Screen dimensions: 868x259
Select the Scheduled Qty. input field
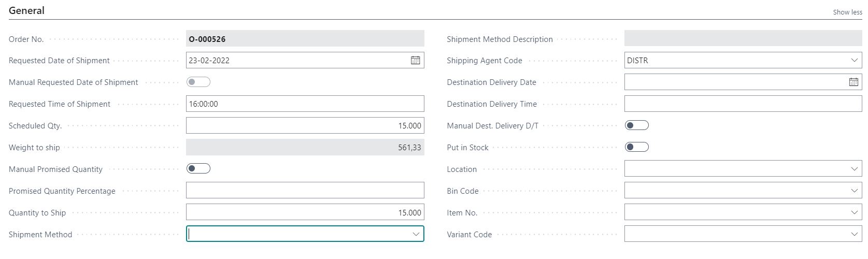point(305,125)
